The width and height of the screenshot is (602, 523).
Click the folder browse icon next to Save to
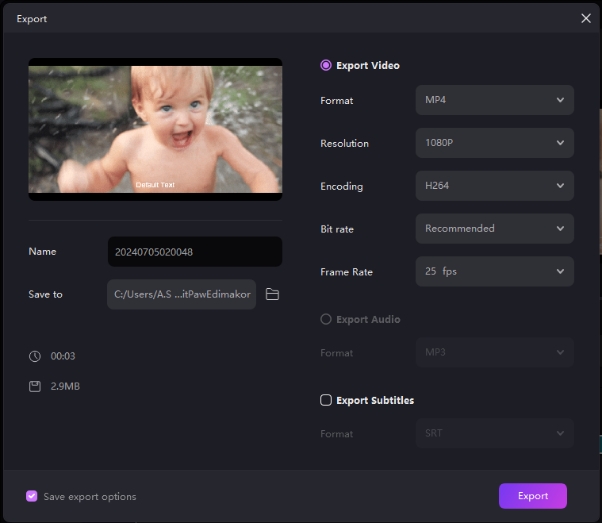pyautogui.click(x=272, y=295)
